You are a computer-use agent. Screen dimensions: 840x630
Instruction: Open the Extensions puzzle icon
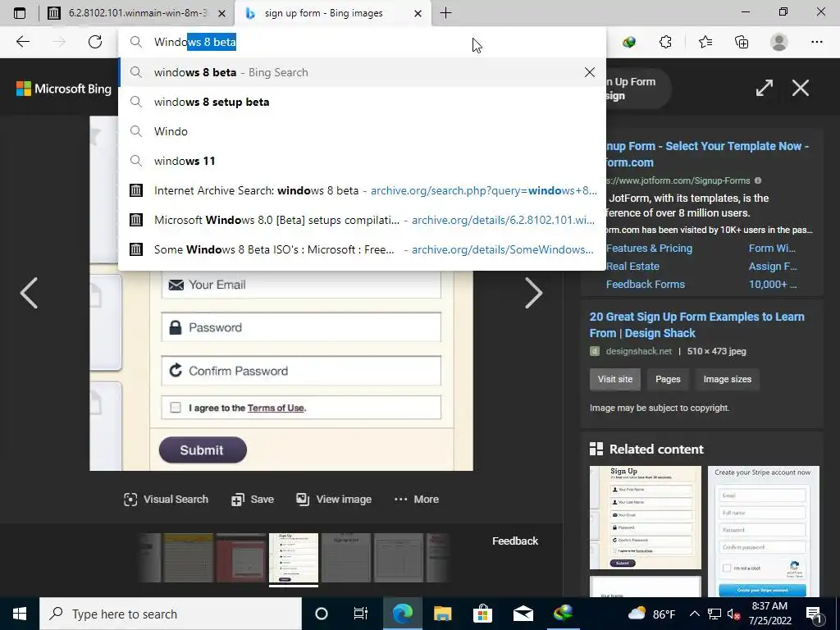tap(665, 42)
